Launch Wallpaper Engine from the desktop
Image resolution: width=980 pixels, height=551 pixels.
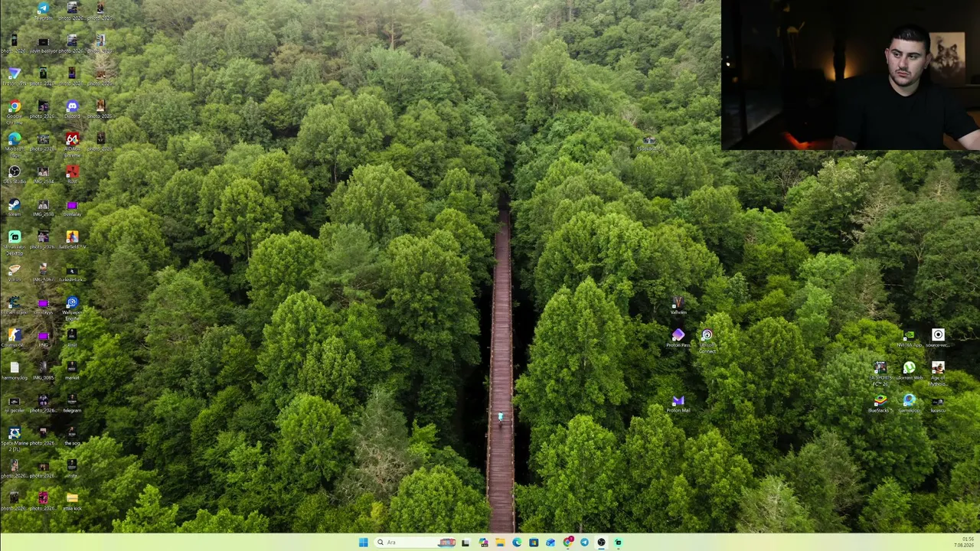(72, 307)
